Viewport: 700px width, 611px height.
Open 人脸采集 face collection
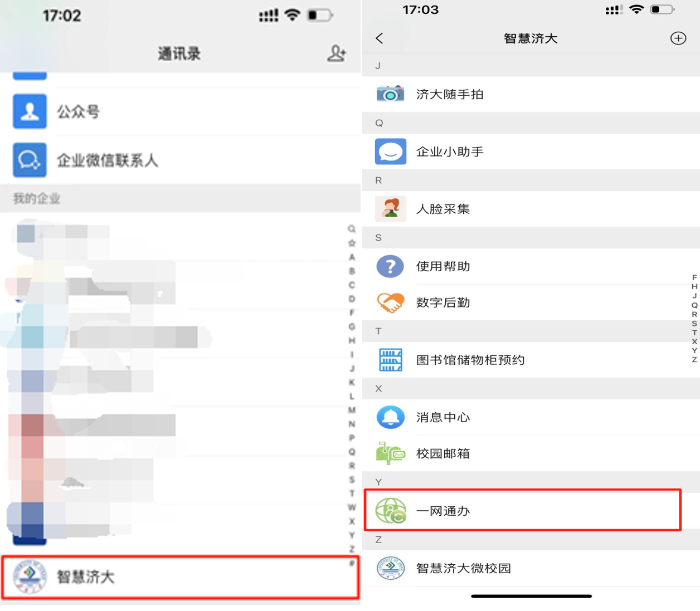click(x=531, y=209)
